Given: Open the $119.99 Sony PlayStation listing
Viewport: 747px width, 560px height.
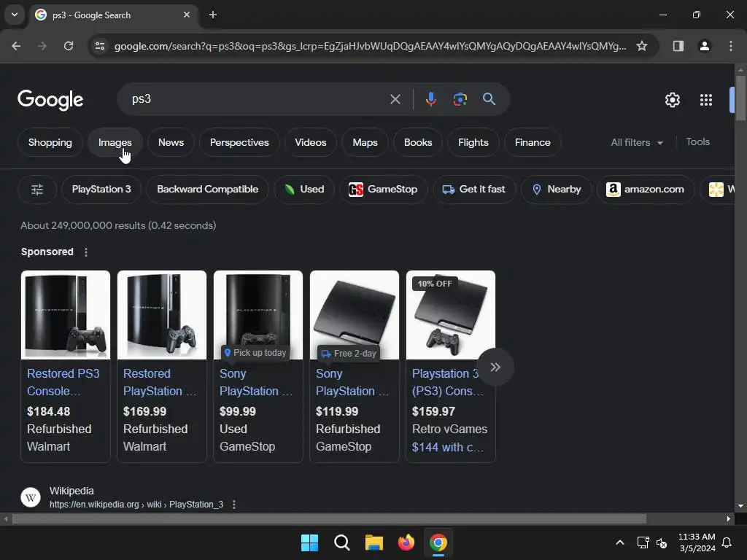Looking at the screenshot, I should click(x=352, y=382).
